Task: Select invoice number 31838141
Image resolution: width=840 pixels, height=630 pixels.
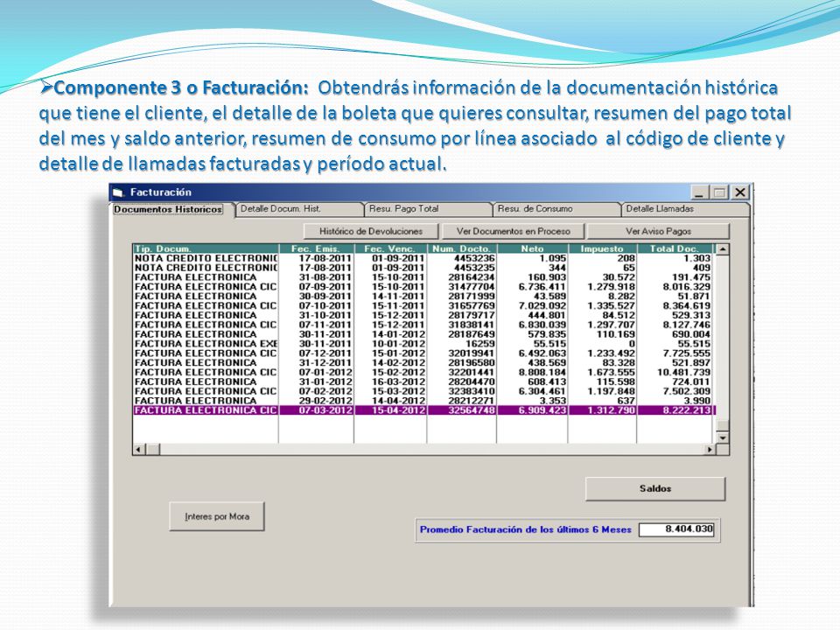Action: click(x=423, y=325)
